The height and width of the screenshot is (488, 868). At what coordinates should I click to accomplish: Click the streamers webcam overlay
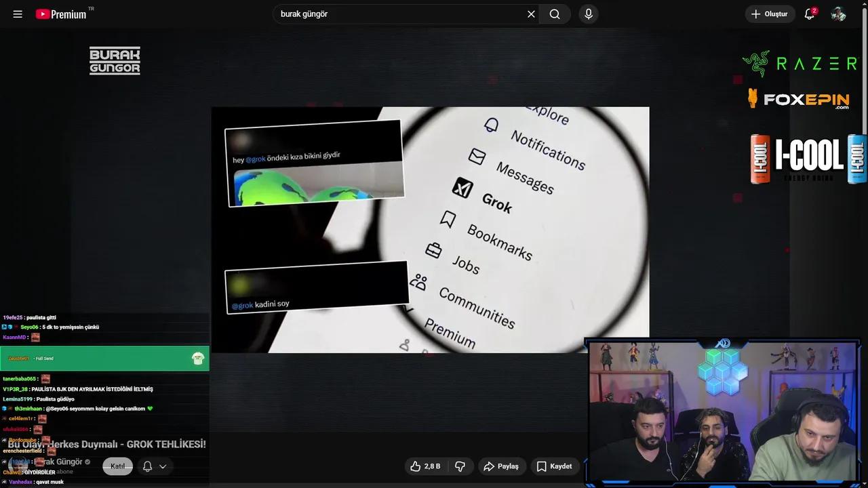723,412
